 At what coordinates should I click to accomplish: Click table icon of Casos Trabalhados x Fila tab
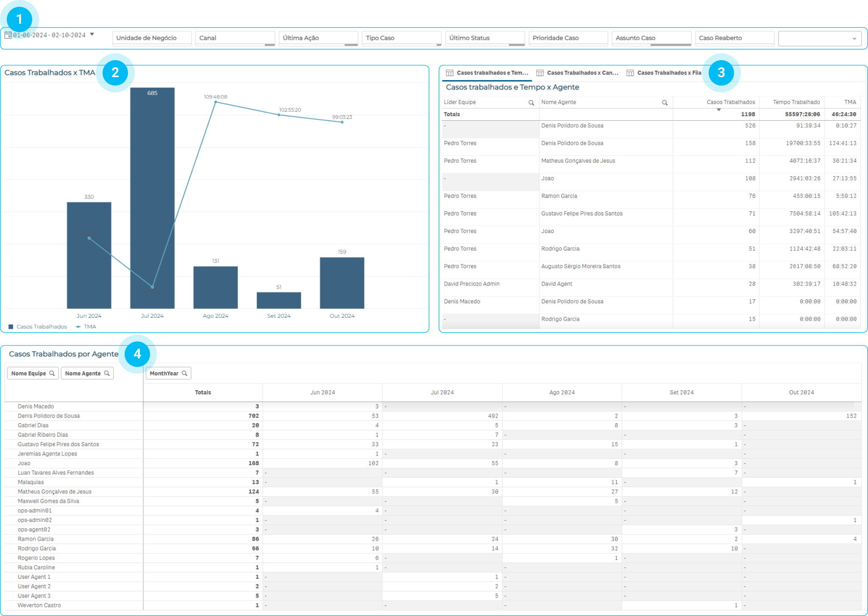pos(630,73)
